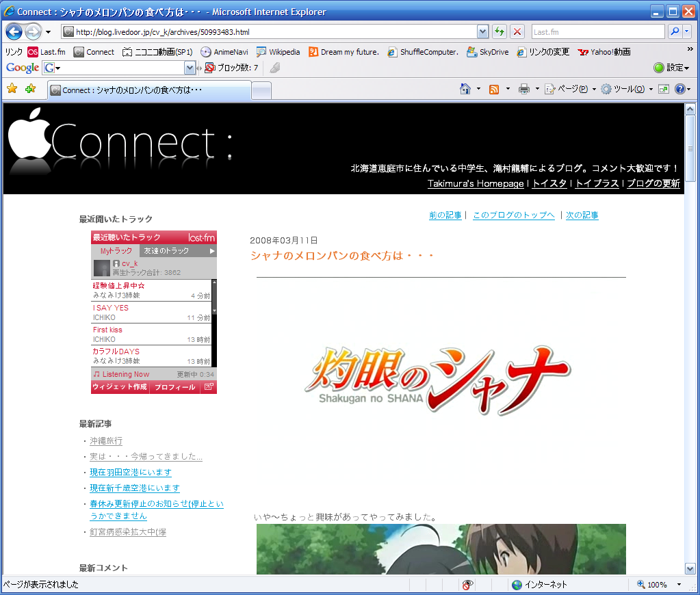Open the Last.fm links bar favorite
The image size is (700, 595).
47,52
